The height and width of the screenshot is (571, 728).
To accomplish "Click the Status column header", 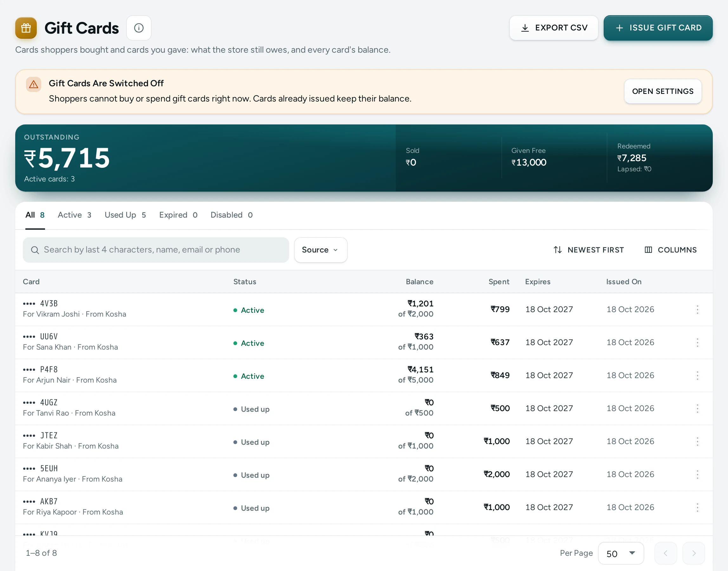I will (x=244, y=282).
